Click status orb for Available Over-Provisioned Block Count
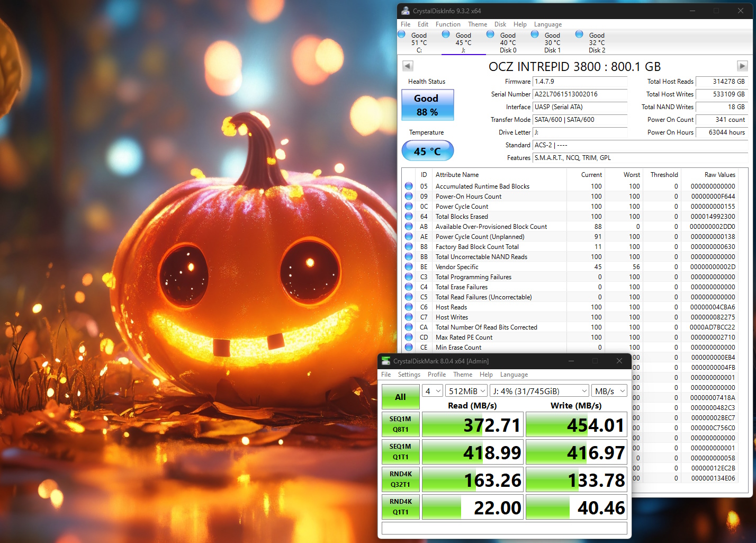Image resolution: width=756 pixels, height=543 pixels. (x=409, y=226)
